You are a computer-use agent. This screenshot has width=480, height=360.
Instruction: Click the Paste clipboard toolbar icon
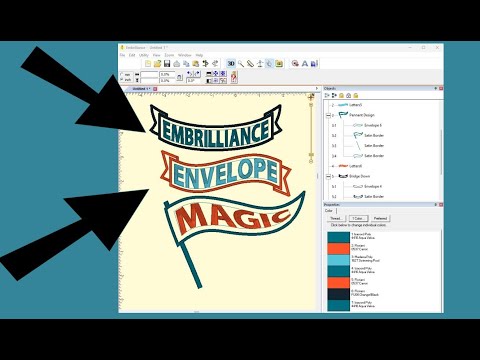[196, 63]
